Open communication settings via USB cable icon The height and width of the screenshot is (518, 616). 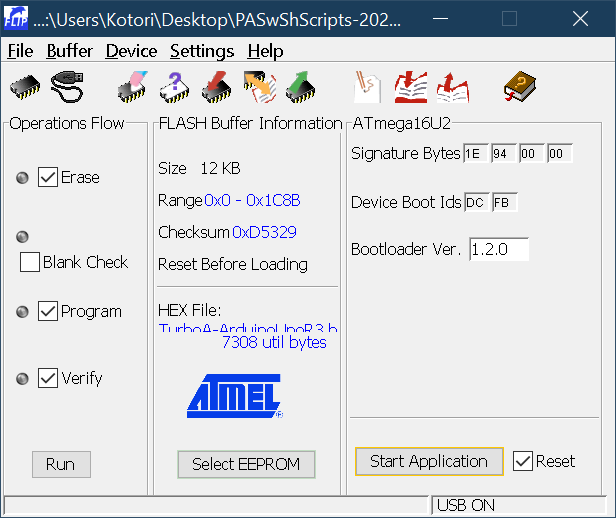(67, 87)
